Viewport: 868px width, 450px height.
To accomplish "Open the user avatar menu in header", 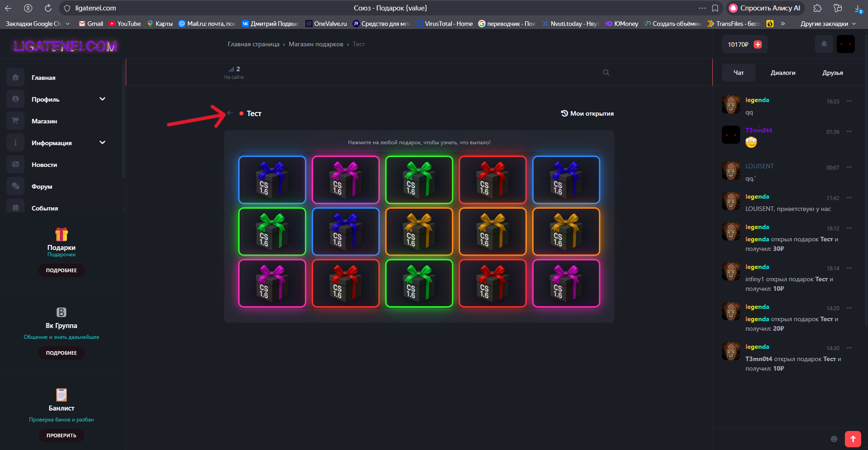I will 846,44.
